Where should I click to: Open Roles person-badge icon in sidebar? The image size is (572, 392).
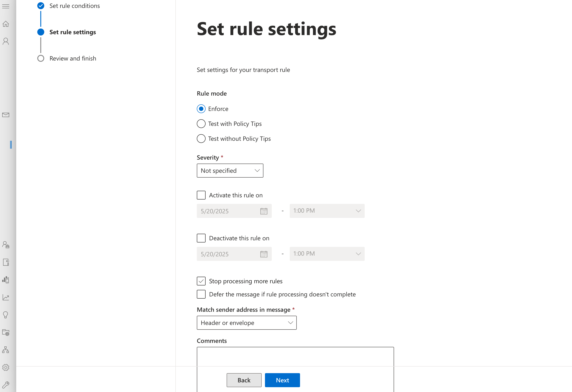pos(6,245)
